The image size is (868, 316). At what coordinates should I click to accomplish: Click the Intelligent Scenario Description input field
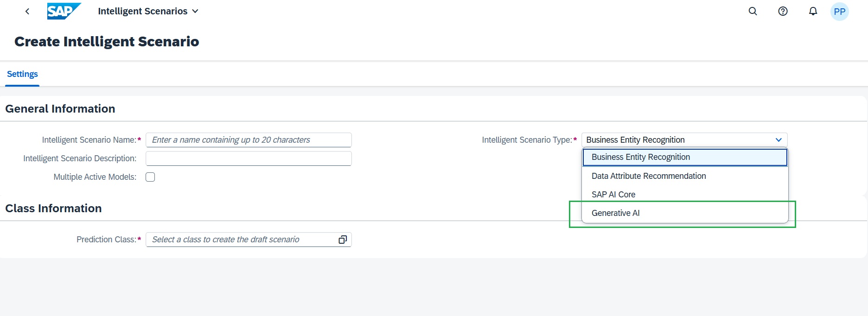[x=249, y=158]
